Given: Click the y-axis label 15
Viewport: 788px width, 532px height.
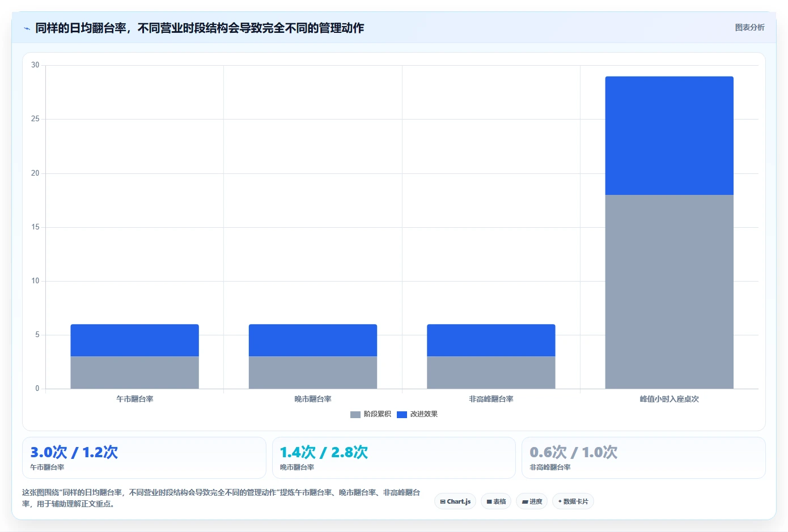Looking at the screenshot, I should (x=35, y=227).
